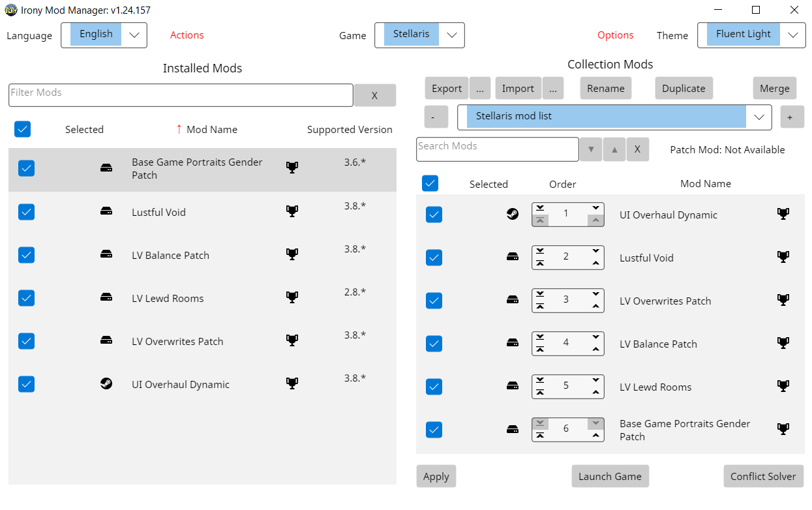Screen dimensions: 812x510
Task: Rename the current collection
Action: pos(606,89)
